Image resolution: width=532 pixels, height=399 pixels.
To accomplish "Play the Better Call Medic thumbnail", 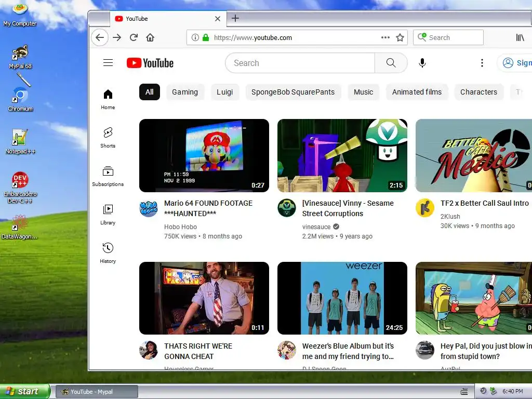I will coord(474,155).
